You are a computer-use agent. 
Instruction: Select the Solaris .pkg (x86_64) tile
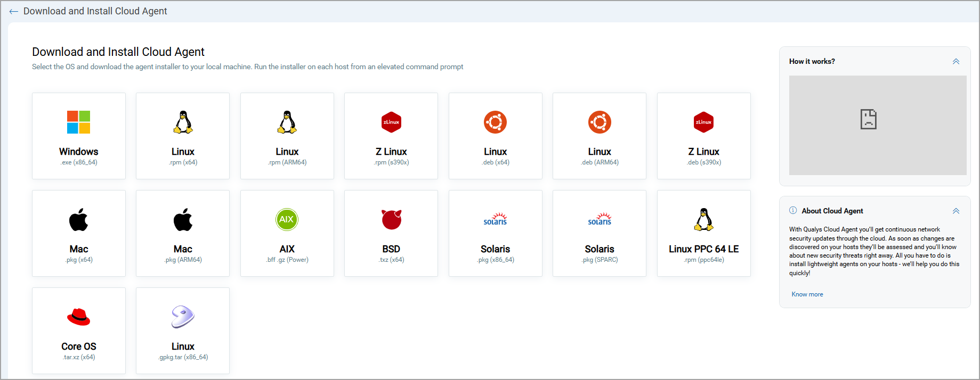pos(495,233)
